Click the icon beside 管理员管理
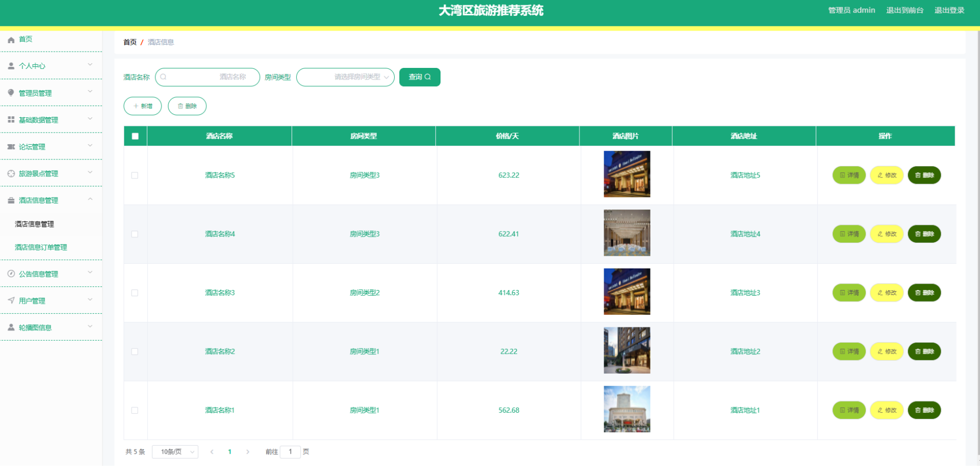This screenshot has height=470, width=980. pos(11,93)
